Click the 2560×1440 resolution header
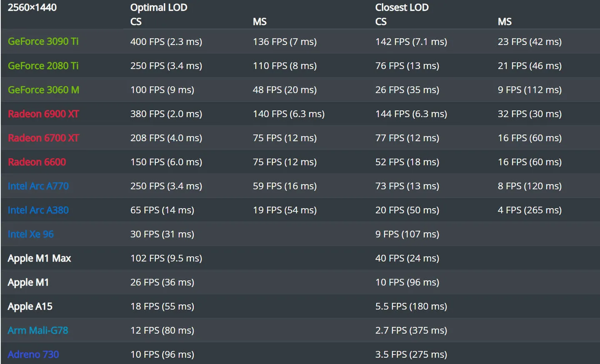The height and width of the screenshot is (364, 600). (32, 7)
